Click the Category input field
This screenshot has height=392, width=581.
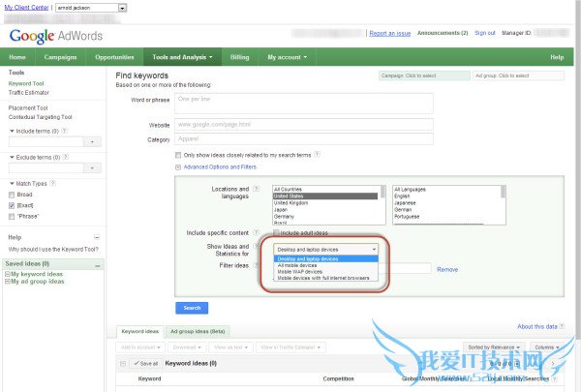(304, 139)
